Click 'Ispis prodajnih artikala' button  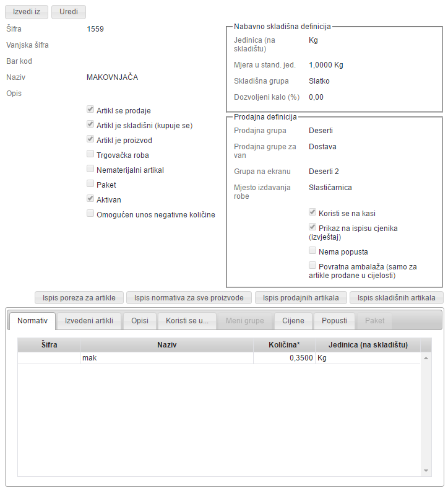coord(301,298)
